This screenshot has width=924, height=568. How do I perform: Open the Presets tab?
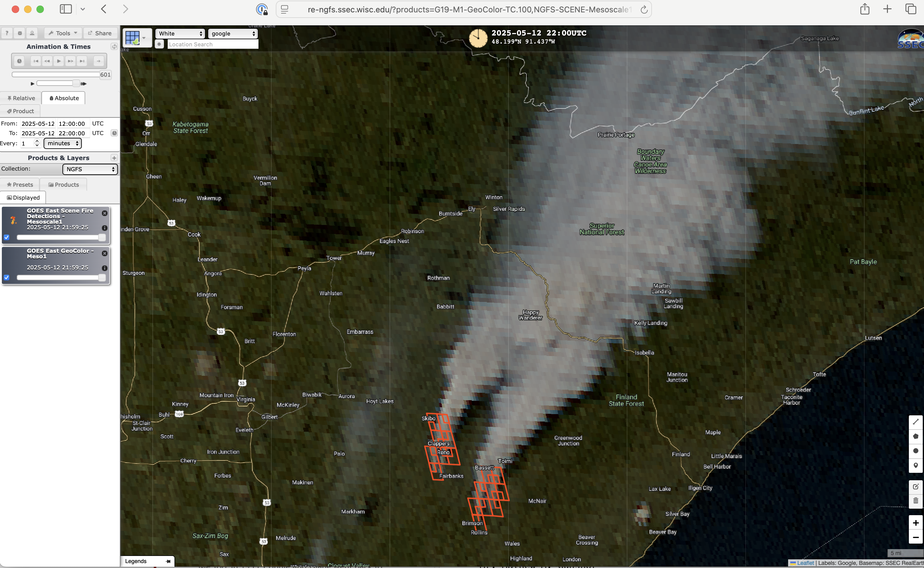click(20, 185)
